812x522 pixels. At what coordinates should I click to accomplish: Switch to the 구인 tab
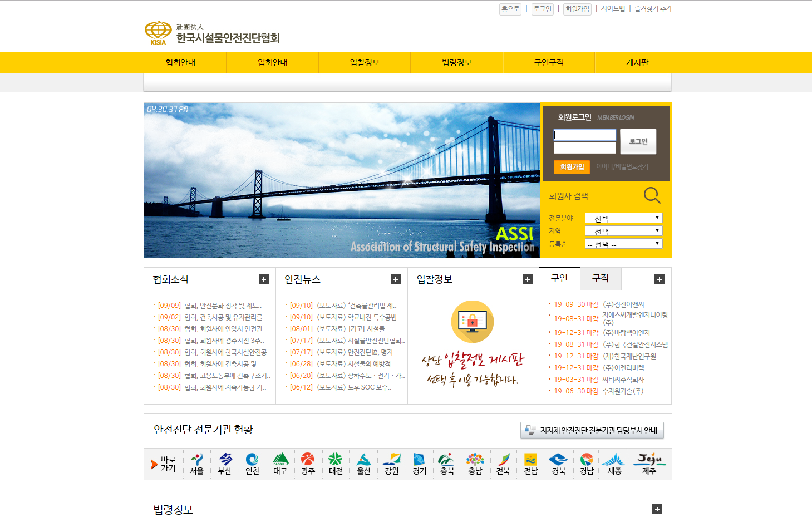(559, 278)
